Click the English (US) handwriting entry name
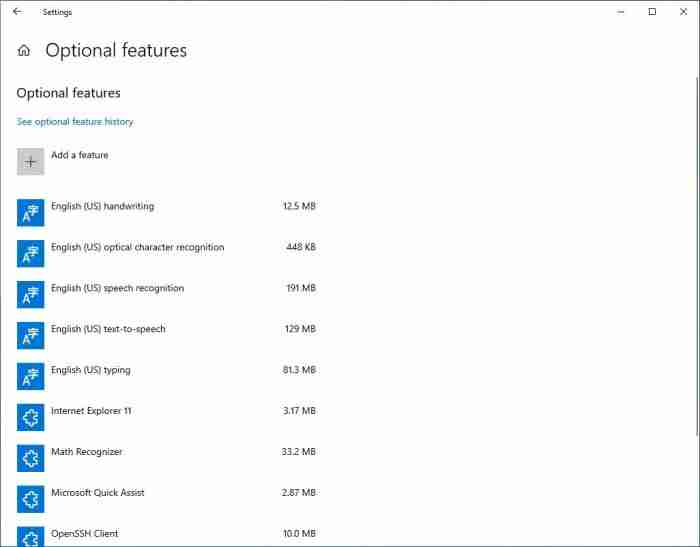 (102, 207)
